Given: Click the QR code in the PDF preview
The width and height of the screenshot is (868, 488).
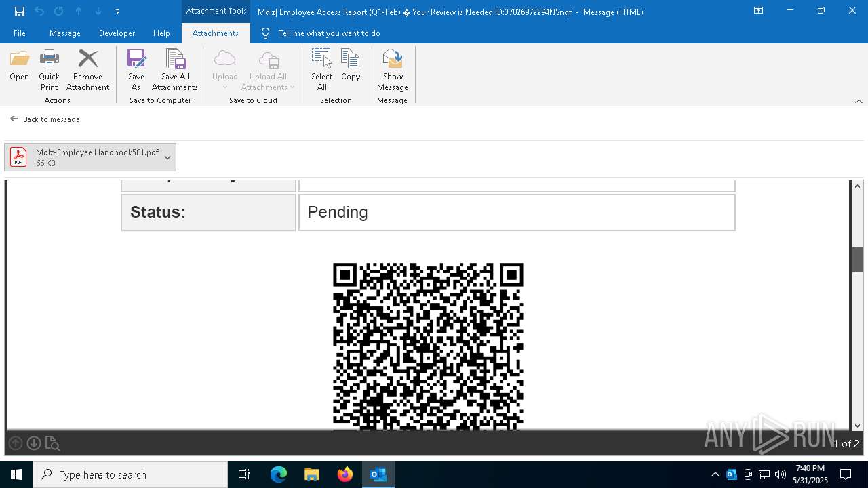Looking at the screenshot, I should [x=428, y=346].
